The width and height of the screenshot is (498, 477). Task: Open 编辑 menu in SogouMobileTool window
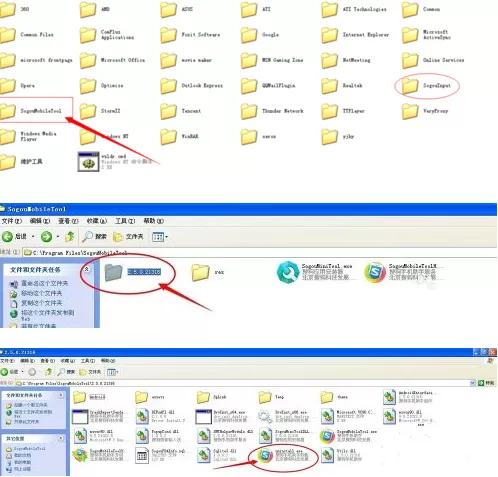[40, 221]
